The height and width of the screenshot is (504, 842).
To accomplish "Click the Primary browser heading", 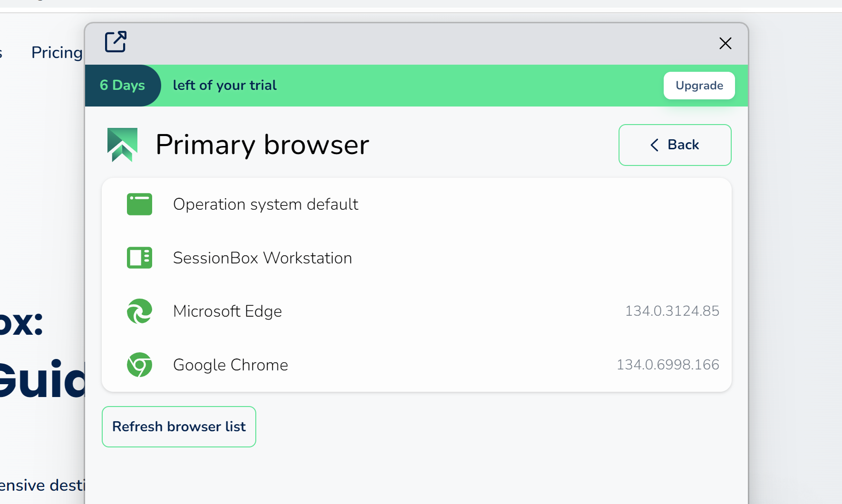I will coord(262,145).
